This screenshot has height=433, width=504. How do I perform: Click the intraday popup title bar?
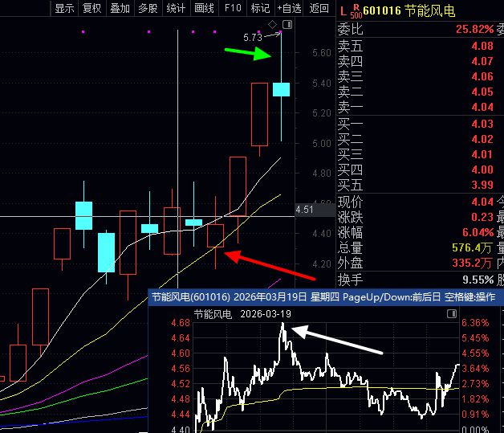coord(325,297)
